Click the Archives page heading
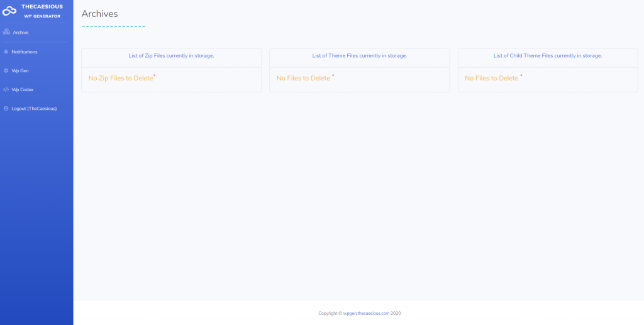This screenshot has height=325, width=644. [99, 14]
